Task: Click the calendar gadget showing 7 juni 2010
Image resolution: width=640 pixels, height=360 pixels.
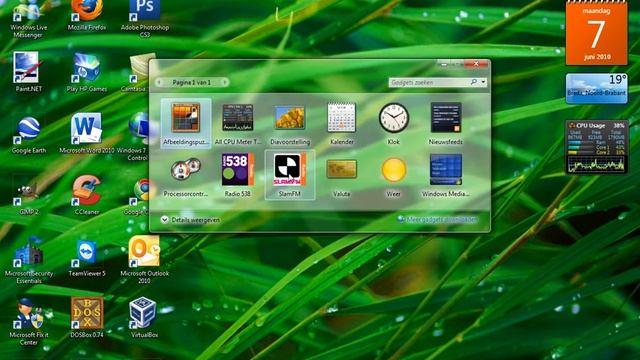Action: (596, 33)
